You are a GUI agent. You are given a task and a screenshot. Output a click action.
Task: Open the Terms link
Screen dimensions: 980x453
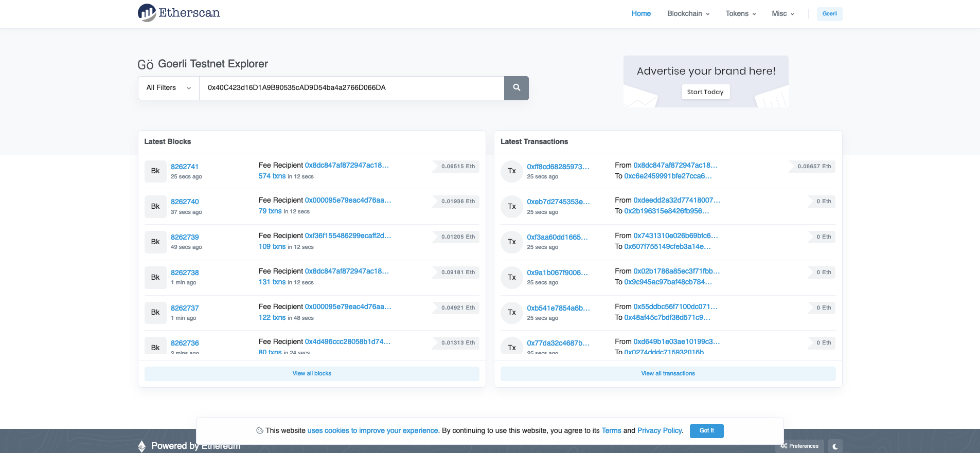[x=611, y=431]
